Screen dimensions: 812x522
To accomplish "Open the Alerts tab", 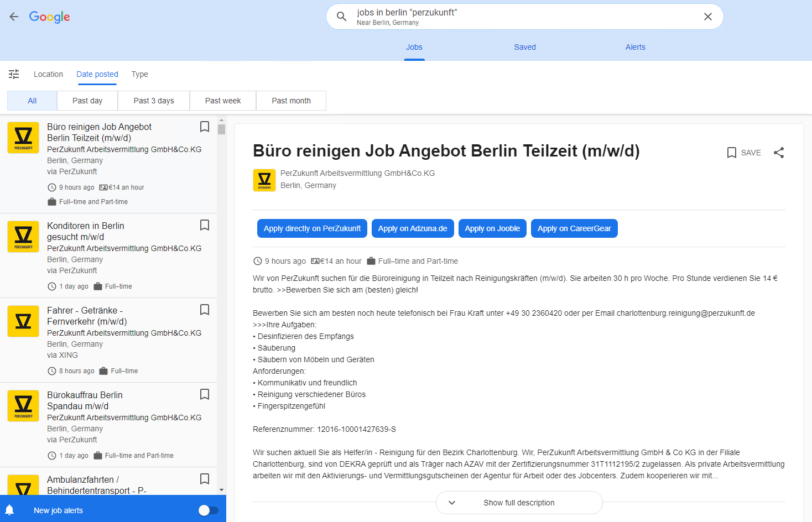I will point(635,47).
